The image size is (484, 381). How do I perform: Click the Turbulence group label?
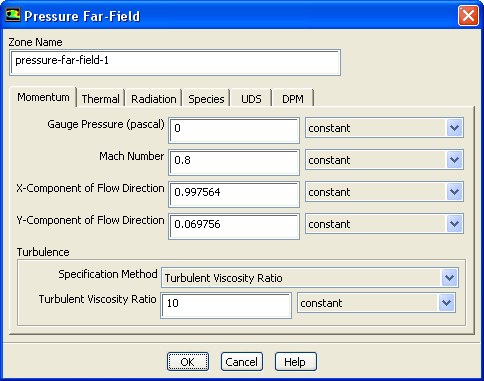pos(43,252)
